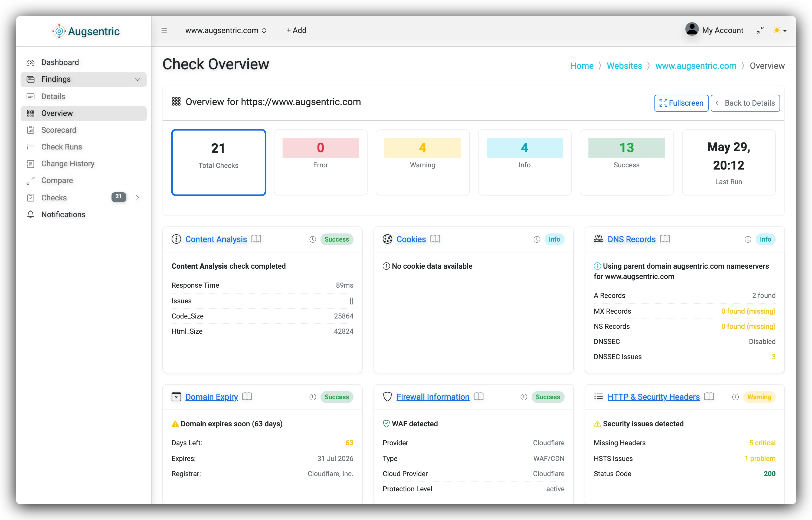Open the www.augsentric.com site selector

[226, 30]
